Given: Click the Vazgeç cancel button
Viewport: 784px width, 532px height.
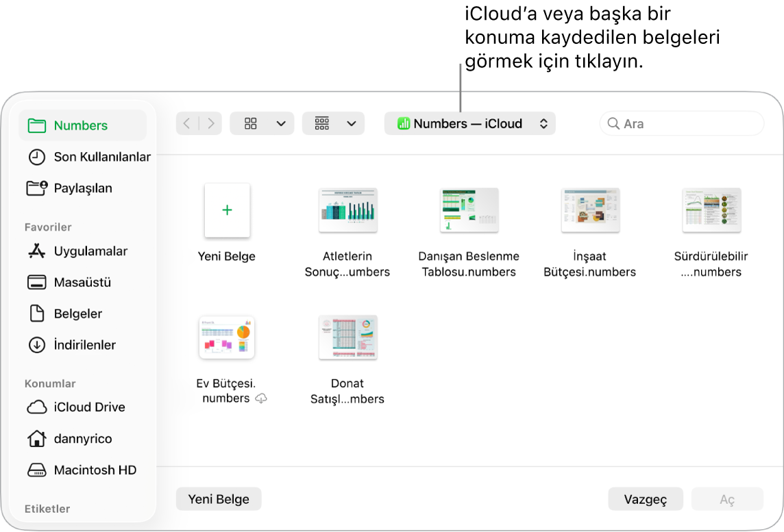Looking at the screenshot, I should [x=646, y=499].
